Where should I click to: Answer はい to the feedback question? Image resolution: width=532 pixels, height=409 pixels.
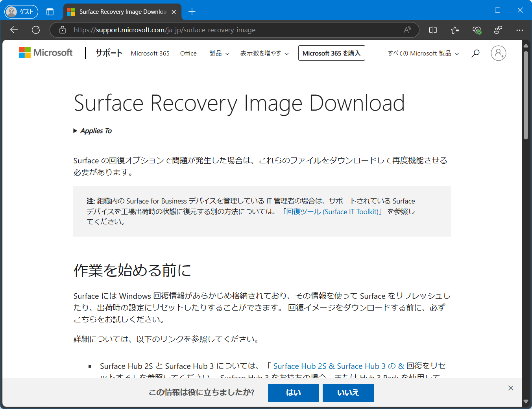[293, 393]
